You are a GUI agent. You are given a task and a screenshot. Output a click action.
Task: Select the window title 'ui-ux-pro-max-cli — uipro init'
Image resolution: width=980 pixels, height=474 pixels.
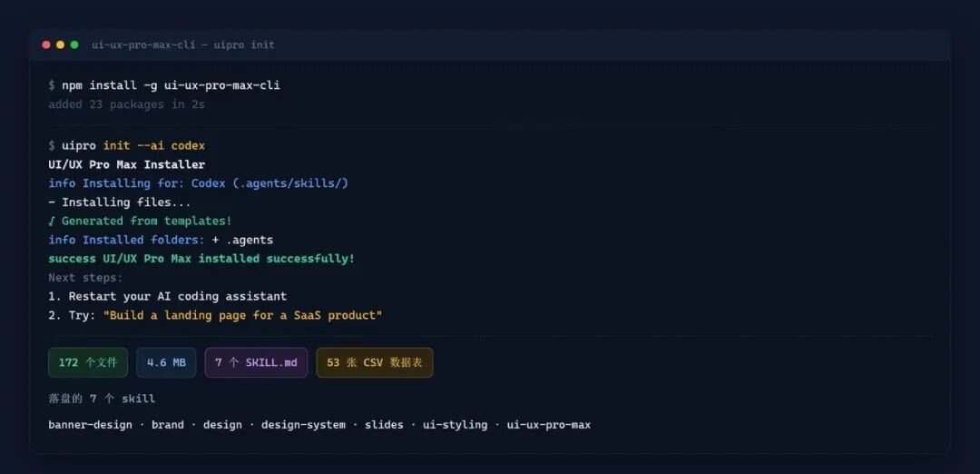pos(183,45)
